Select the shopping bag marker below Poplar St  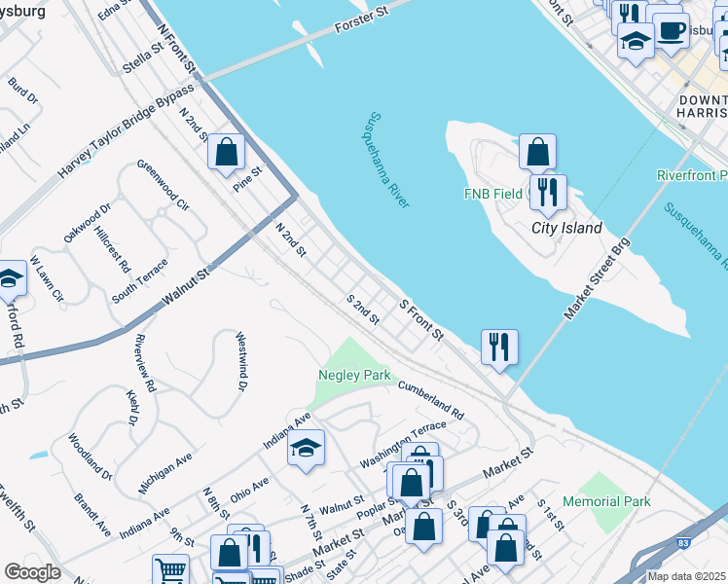coord(424,528)
